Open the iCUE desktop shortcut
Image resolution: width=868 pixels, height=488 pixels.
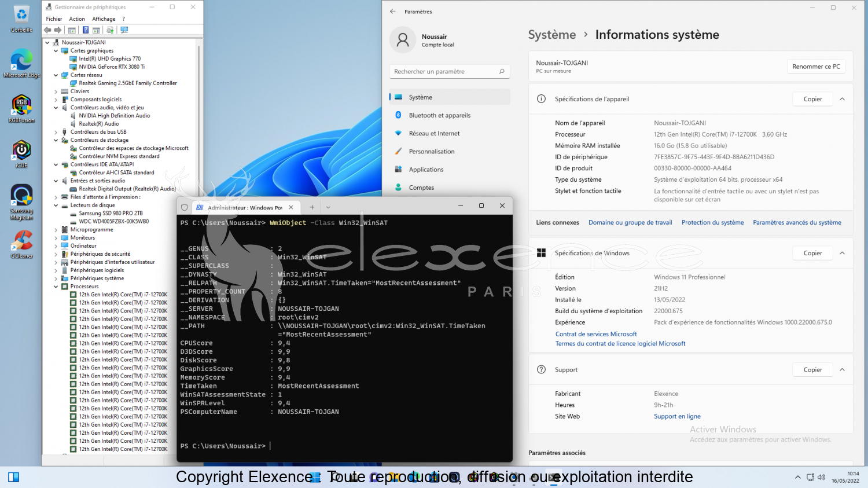pos(21,154)
